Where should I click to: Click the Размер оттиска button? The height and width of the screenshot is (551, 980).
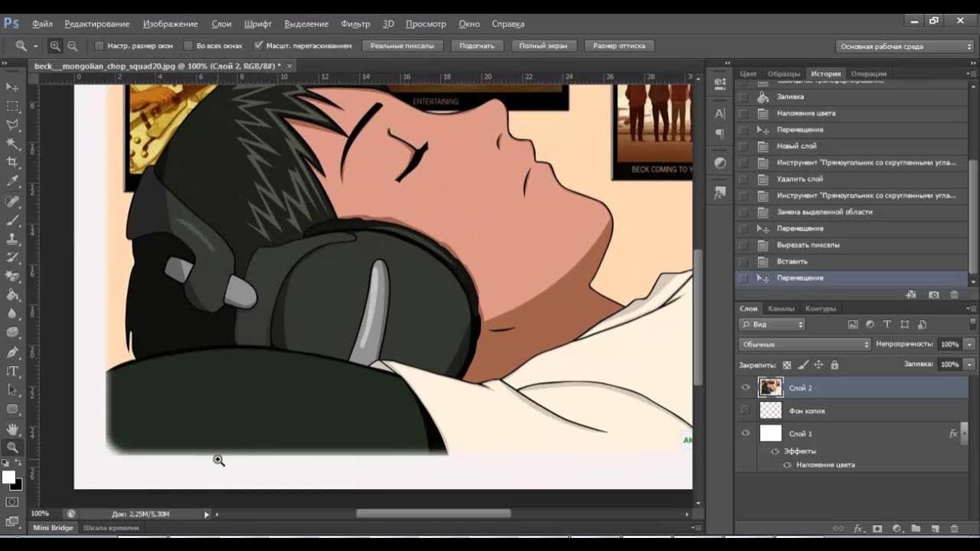point(619,46)
